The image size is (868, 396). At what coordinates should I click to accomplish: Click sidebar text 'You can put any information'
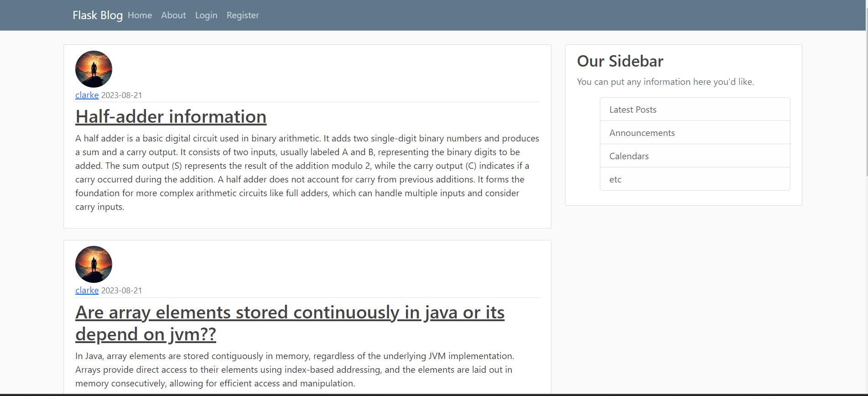tap(665, 82)
